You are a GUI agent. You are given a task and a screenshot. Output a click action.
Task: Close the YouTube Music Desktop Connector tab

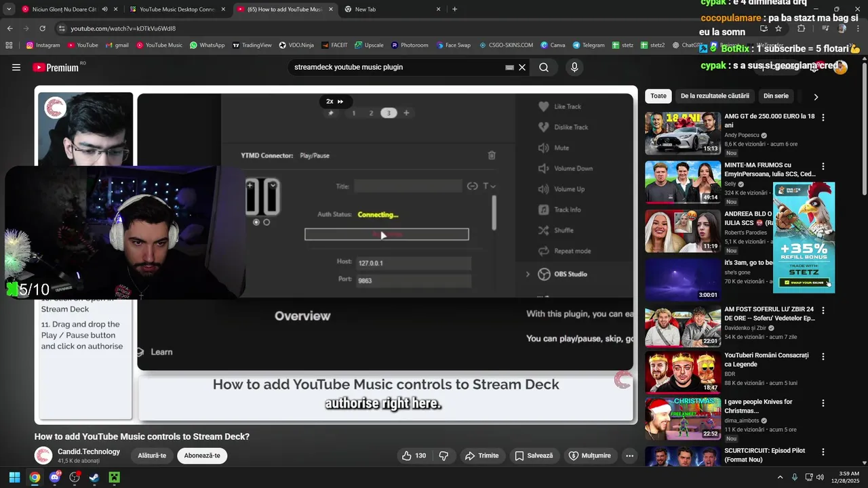coord(223,9)
